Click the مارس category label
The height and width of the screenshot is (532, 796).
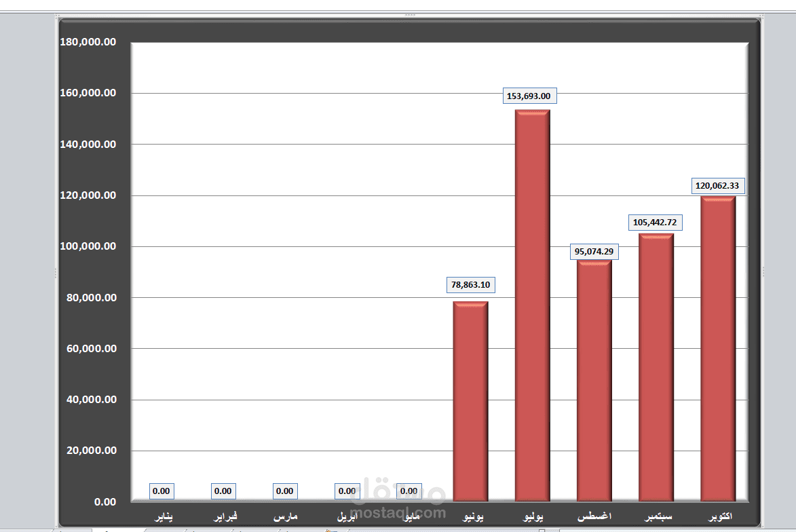coord(285,517)
